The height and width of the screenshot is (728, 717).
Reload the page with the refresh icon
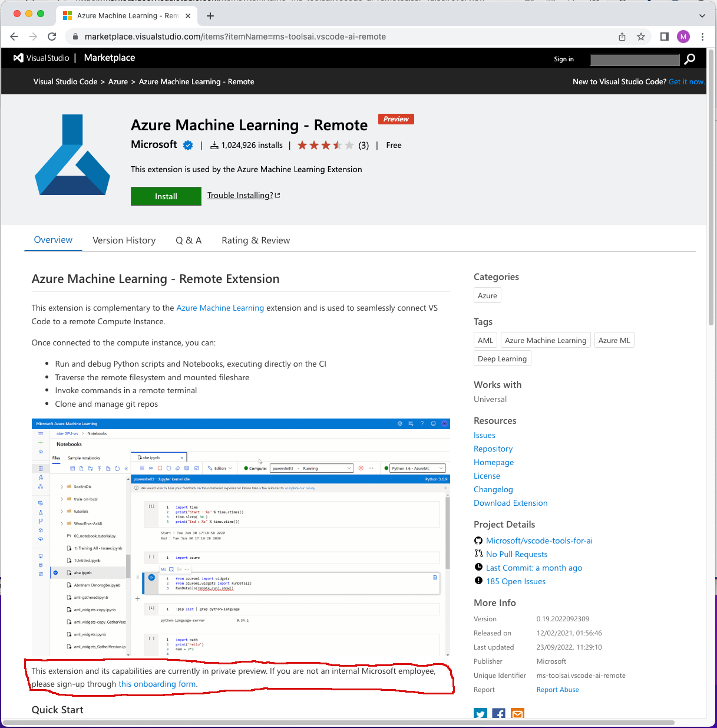point(52,36)
